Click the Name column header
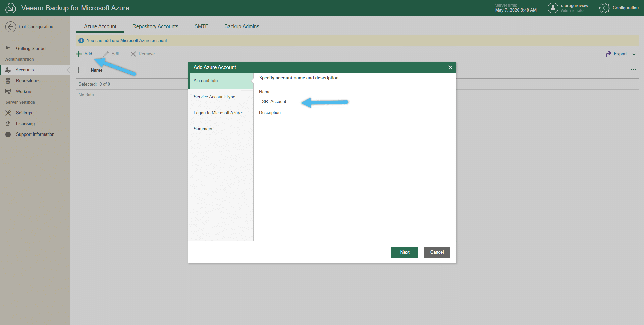The image size is (644, 325). pos(97,70)
